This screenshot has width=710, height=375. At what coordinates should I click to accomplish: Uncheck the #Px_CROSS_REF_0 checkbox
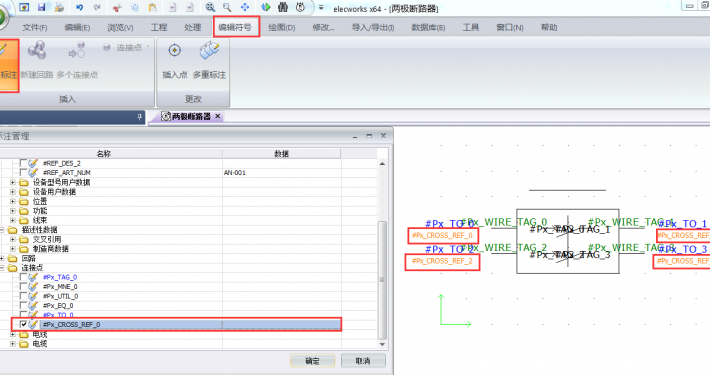[24, 324]
